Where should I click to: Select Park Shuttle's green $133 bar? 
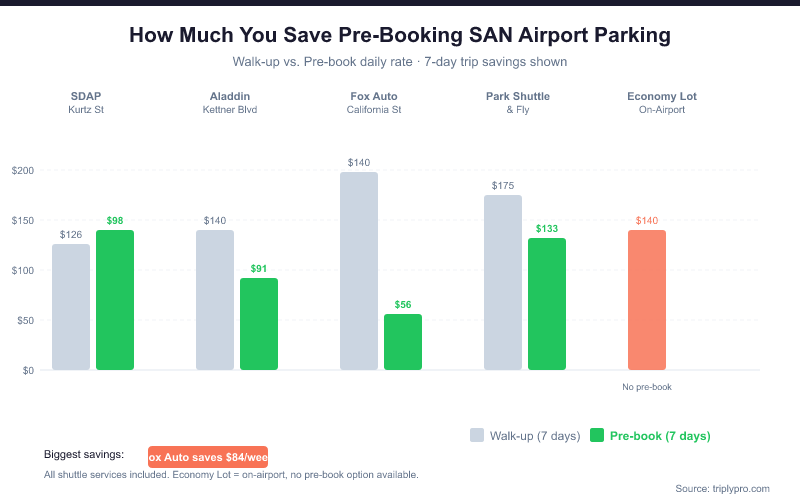[547, 304]
